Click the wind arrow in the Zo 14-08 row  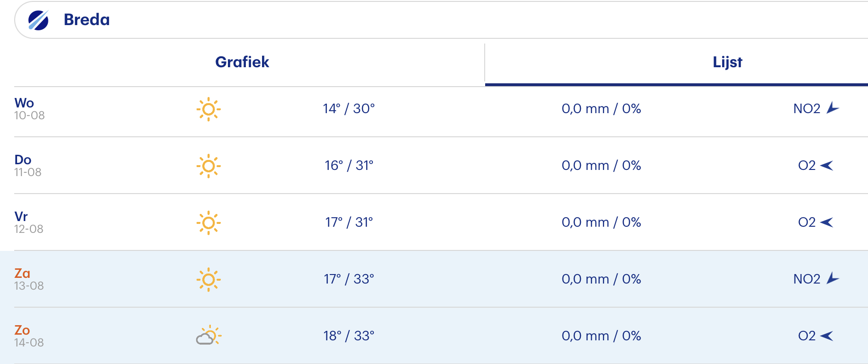(826, 336)
